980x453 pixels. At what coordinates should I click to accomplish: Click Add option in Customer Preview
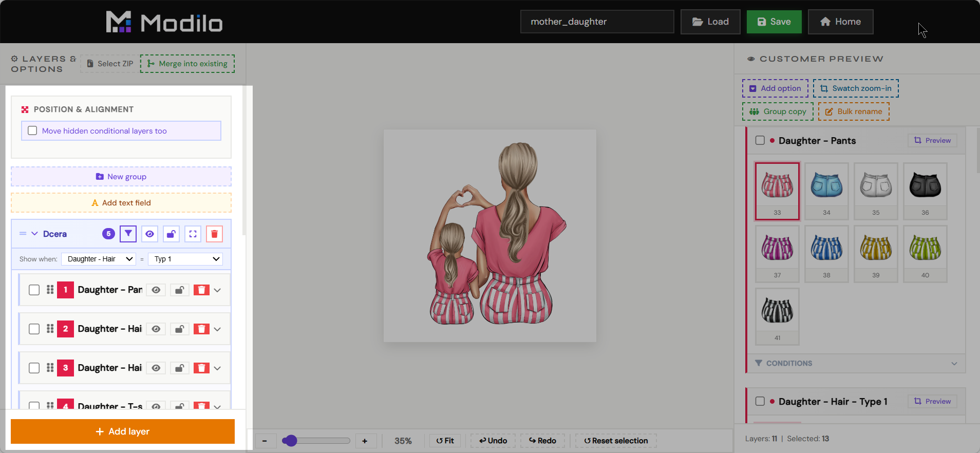tap(775, 88)
